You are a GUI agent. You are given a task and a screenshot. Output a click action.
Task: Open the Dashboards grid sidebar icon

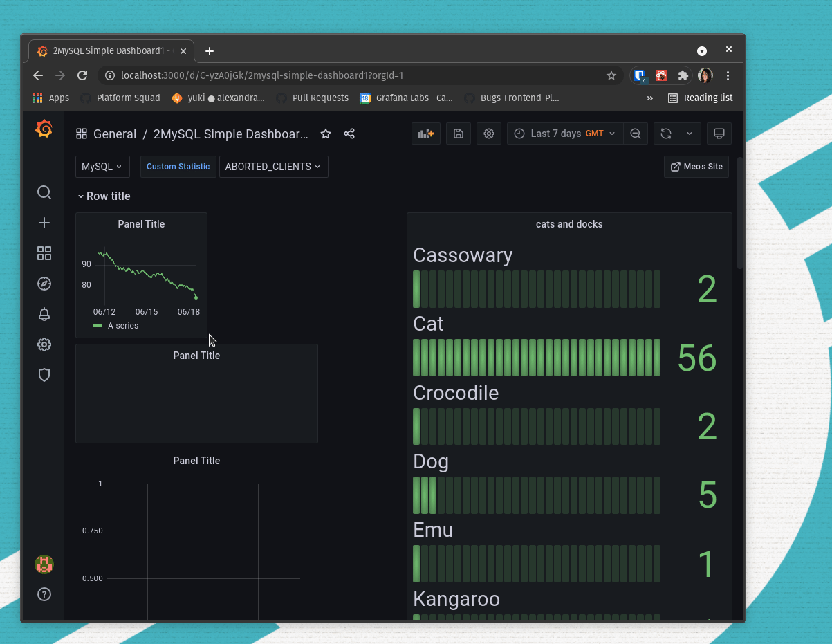[44, 253]
